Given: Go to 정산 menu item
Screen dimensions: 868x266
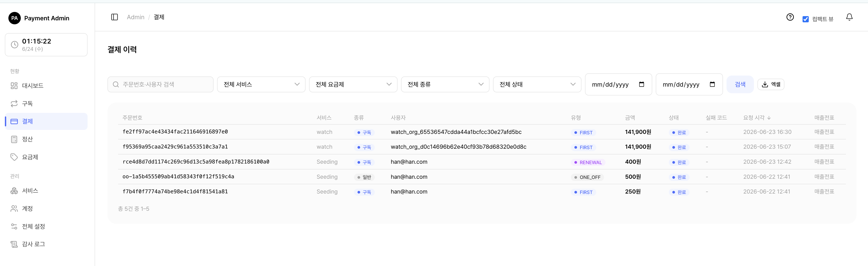Looking at the screenshot, I should click(46, 139).
